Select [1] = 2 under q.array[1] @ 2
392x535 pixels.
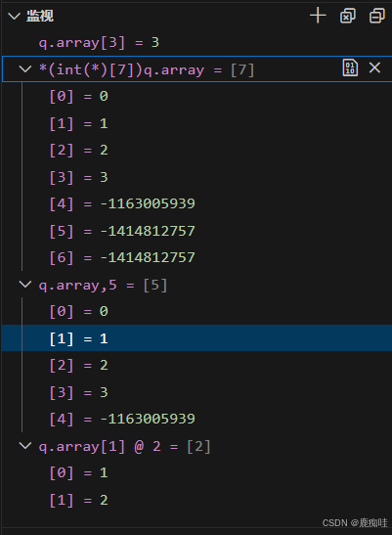click(196, 500)
